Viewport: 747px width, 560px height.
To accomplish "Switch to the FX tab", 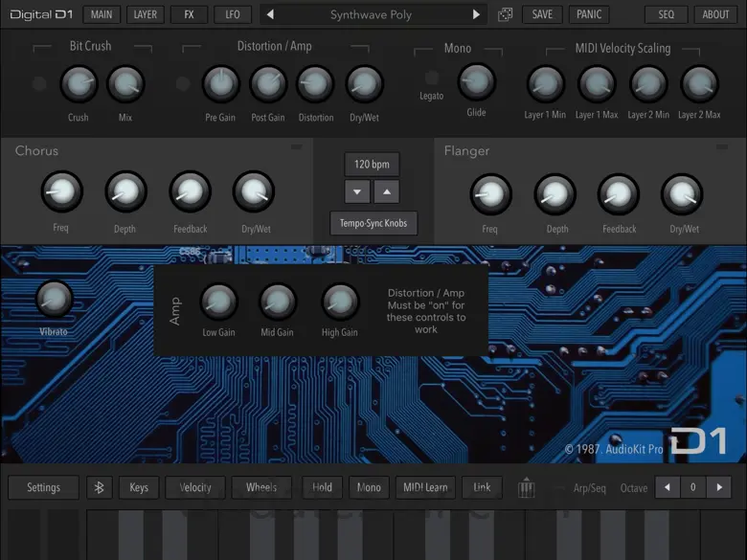I will click(x=189, y=14).
